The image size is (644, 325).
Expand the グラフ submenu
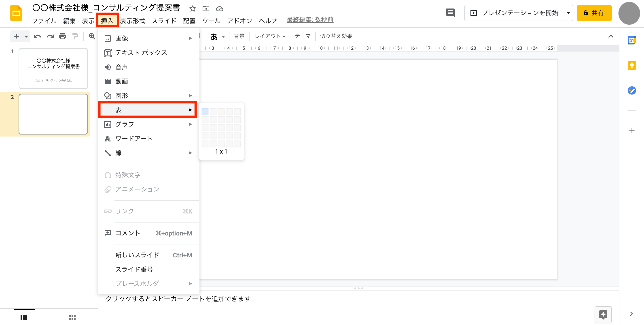tap(148, 124)
